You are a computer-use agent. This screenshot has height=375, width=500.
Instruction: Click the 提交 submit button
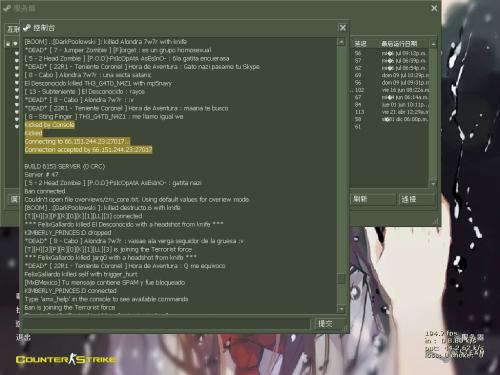click(x=325, y=323)
